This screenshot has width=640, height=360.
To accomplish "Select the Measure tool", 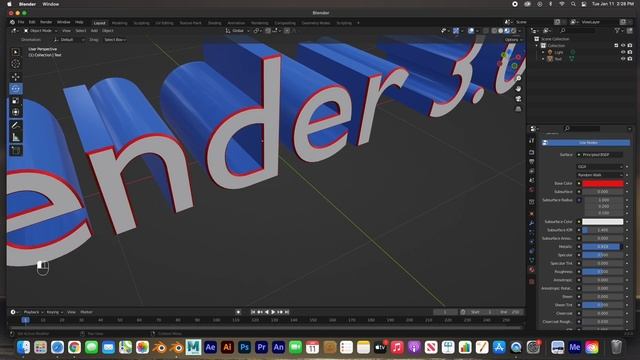I will (x=16, y=137).
